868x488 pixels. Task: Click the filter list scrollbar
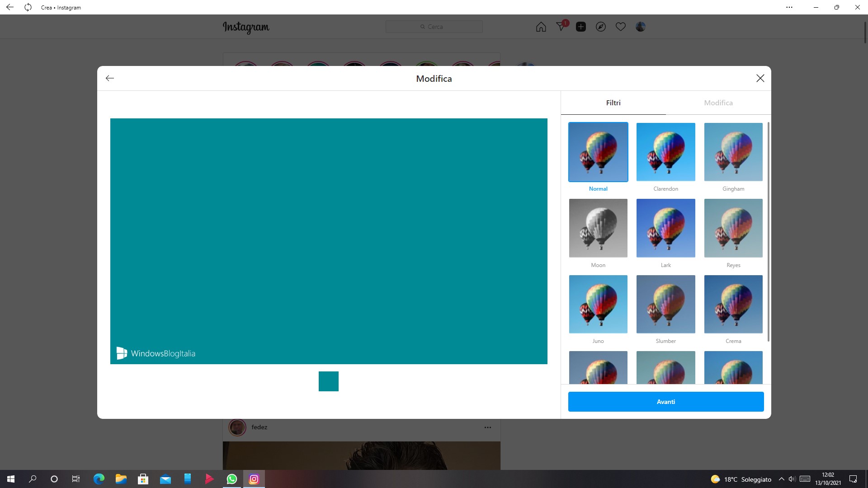pyautogui.click(x=768, y=232)
